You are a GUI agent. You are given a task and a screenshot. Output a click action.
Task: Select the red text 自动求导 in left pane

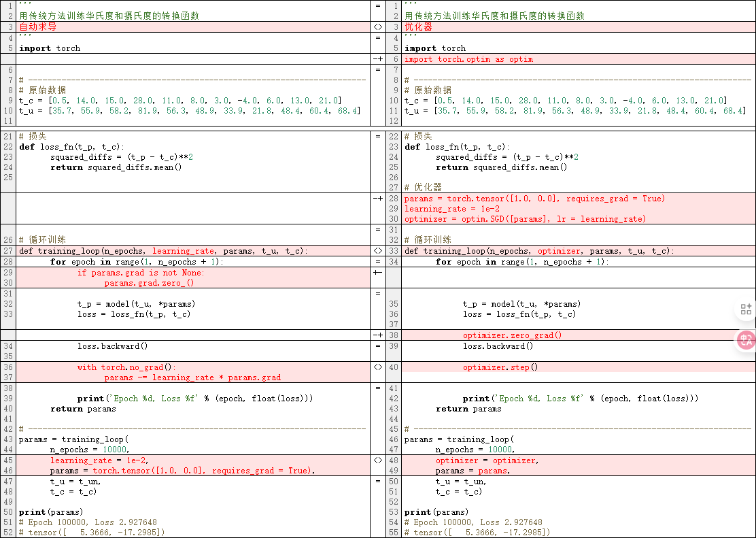tap(37, 27)
